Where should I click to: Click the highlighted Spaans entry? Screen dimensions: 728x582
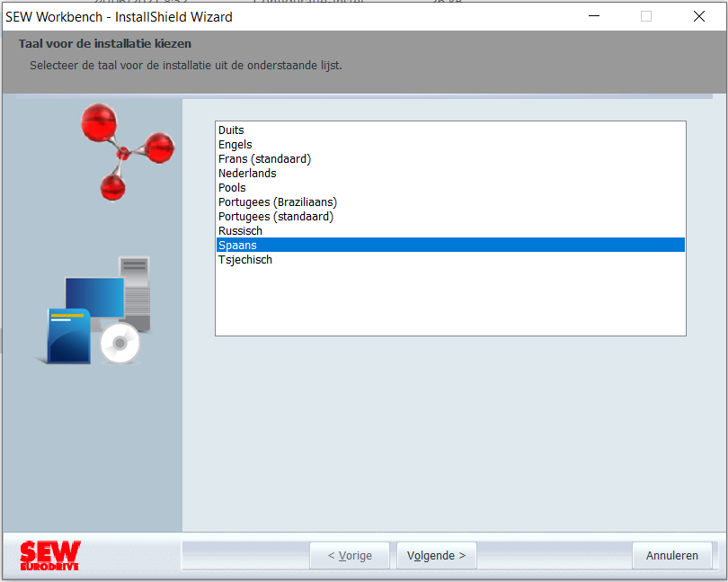(x=450, y=245)
